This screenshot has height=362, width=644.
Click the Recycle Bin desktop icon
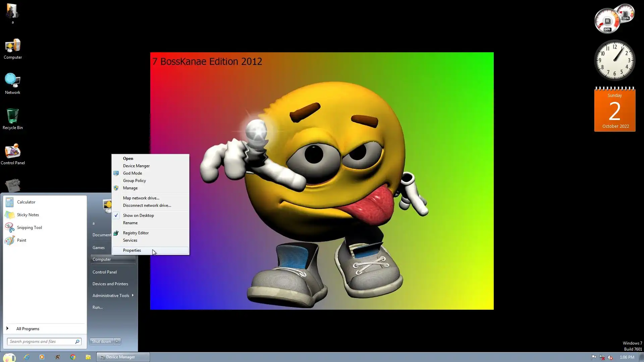click(x=13, y=119)
